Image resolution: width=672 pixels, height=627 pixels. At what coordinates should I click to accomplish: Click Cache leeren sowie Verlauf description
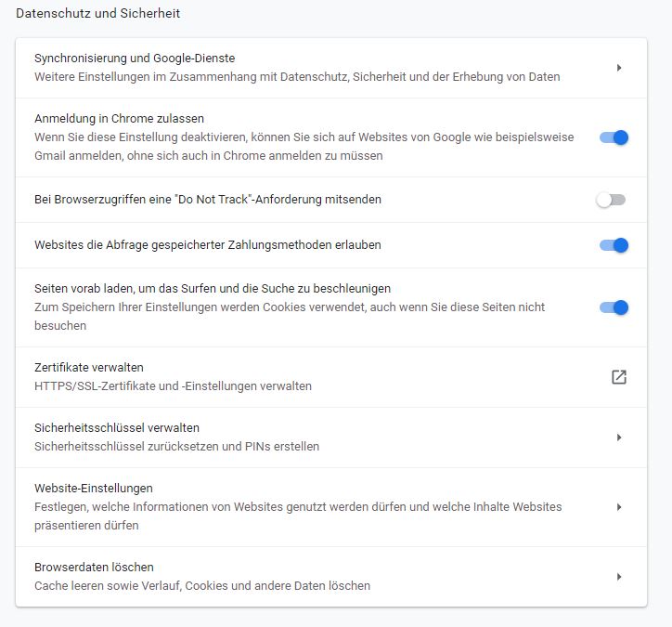[x=202, y=586]
